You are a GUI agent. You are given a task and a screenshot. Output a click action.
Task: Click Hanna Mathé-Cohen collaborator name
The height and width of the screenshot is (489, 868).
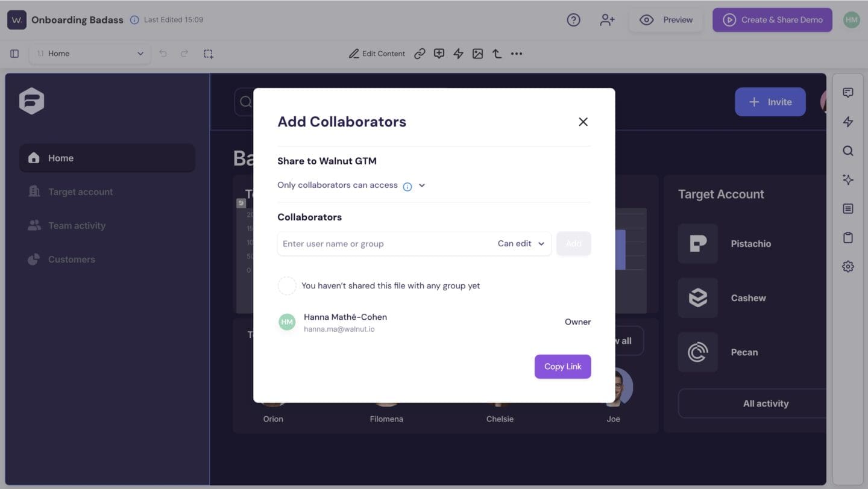[x=345, y=317]
